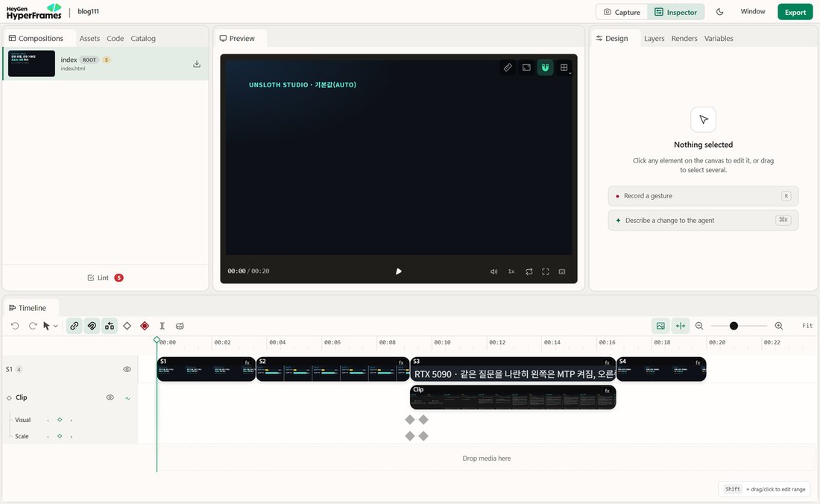Toggle the Scale keyframe diamond
The height and width of the screenshot is (504, 820).
click(x=60, y=436)
